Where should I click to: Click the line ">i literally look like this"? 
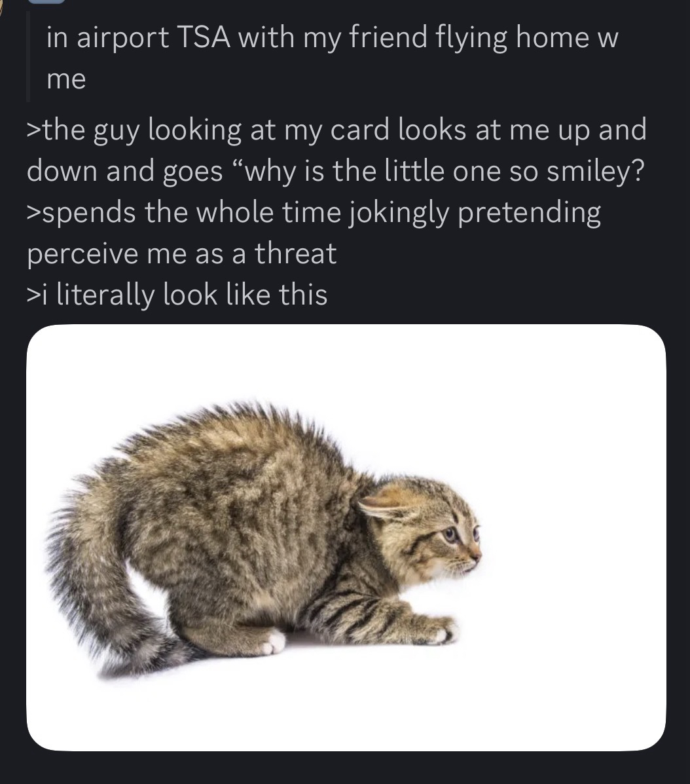pos(177,295)
